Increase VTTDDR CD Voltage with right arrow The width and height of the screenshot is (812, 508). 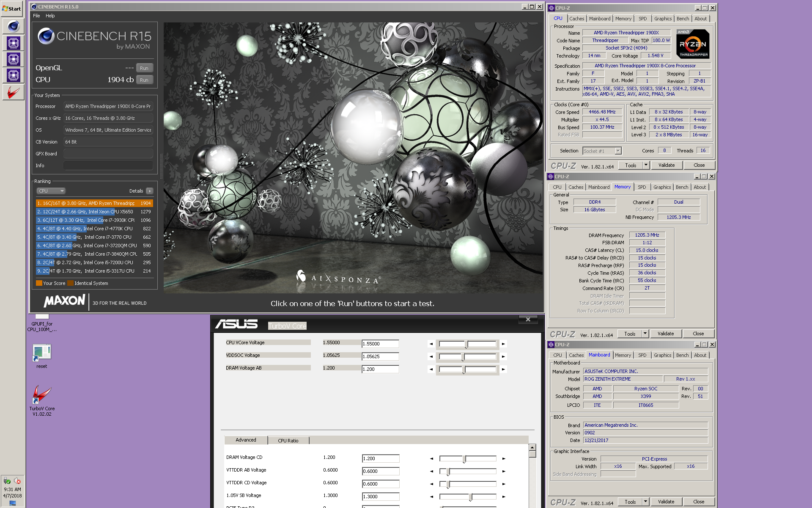(x=504, y=484)
